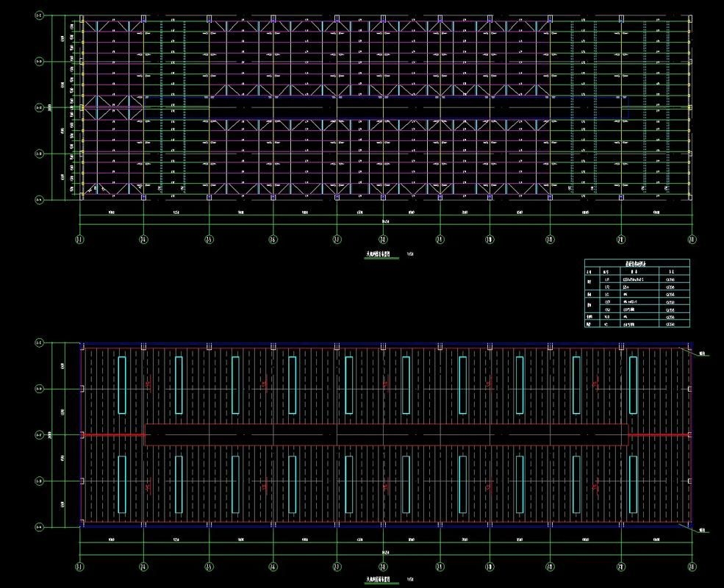Select top-left axis bubble of upper plan
This screenshot has height=588, width=724.
click(x=39, y=15)
